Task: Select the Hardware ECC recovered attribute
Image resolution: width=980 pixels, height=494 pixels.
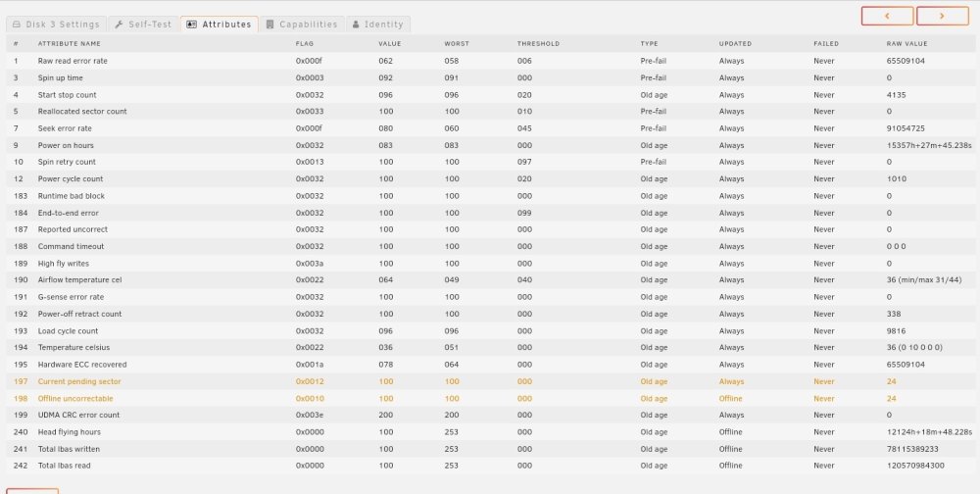Action: 82,364
